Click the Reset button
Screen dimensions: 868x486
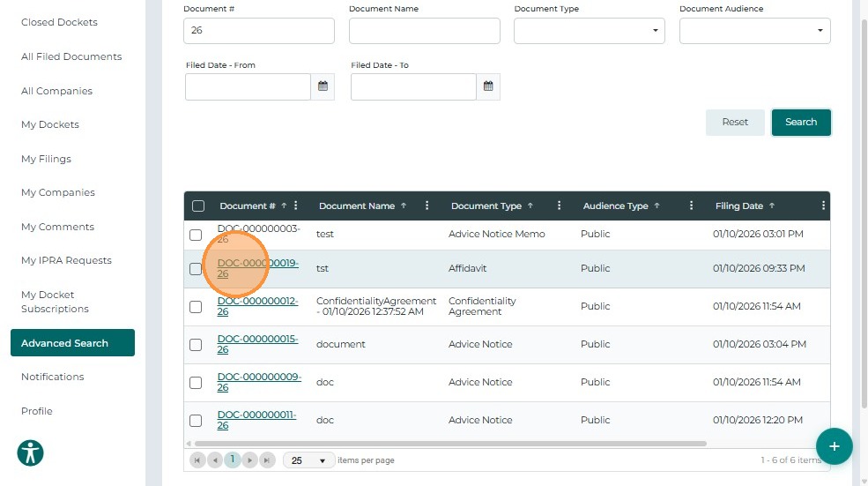[735, 122]
